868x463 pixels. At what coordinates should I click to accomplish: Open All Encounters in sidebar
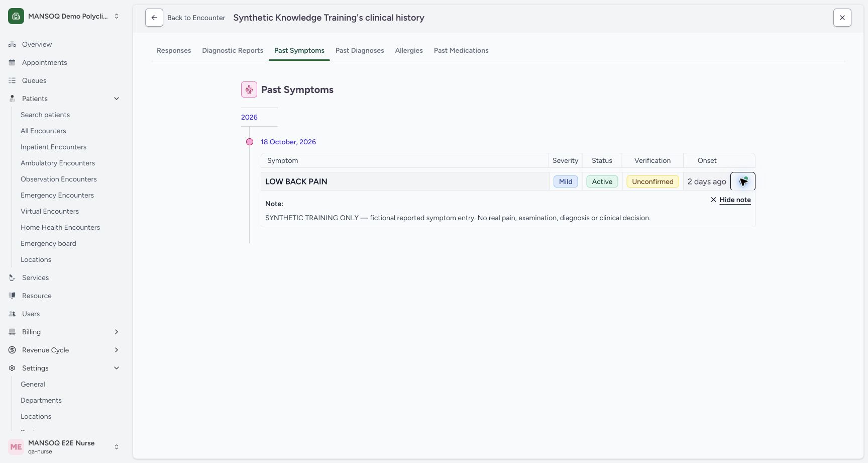pos(43,131)
